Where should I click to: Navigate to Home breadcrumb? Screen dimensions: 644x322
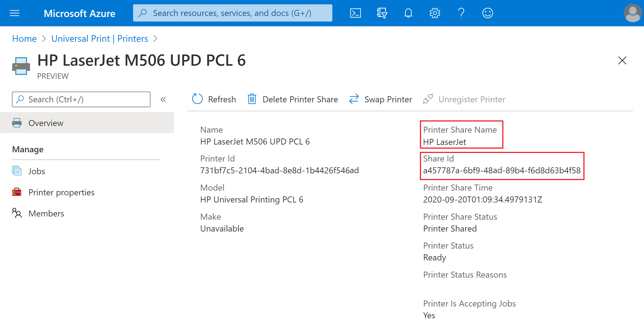(24, 38)
